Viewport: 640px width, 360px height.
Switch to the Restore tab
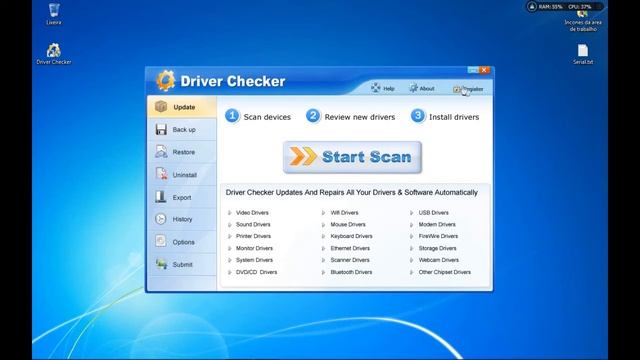point(184,152)
